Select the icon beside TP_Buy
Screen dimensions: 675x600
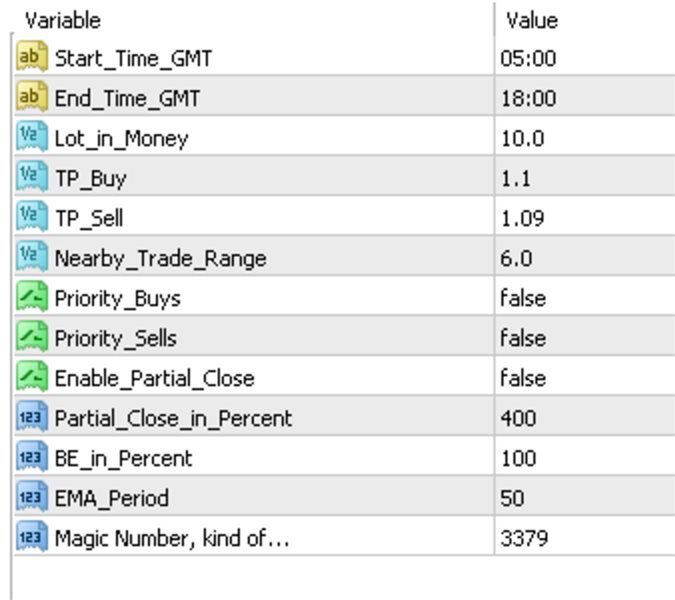coord(32,176)
